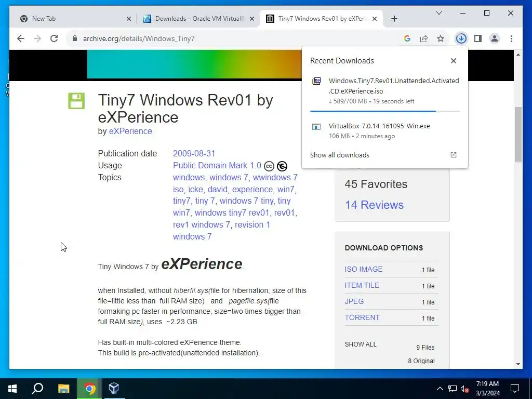Open the 'david' topic link
Image resolution: width=532 pixels, height=399 pixels.
pyautogui.click(x=218, y=189)
